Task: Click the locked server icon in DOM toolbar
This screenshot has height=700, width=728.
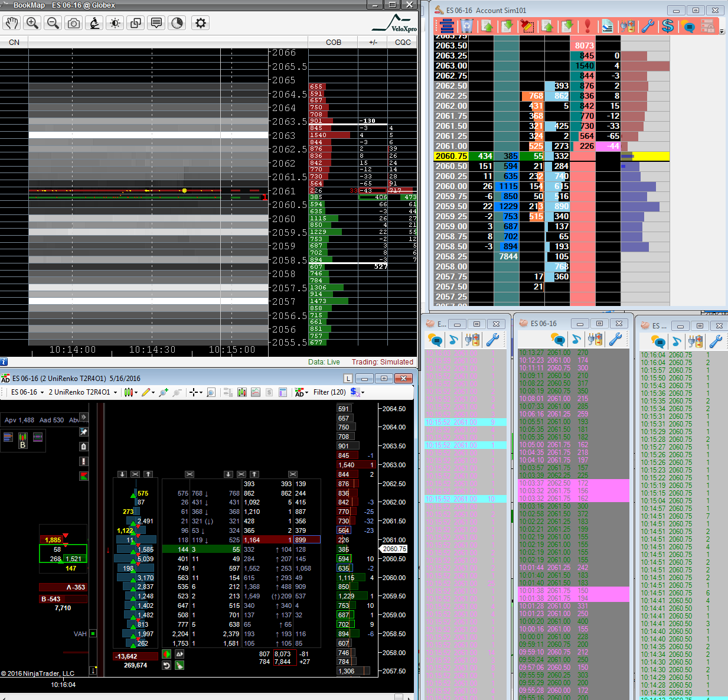Action: tap(707, 26)
